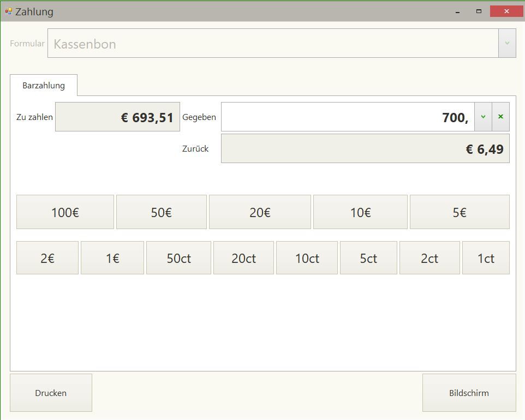
Task: Add a 5€ note
Action: (460, 212)
